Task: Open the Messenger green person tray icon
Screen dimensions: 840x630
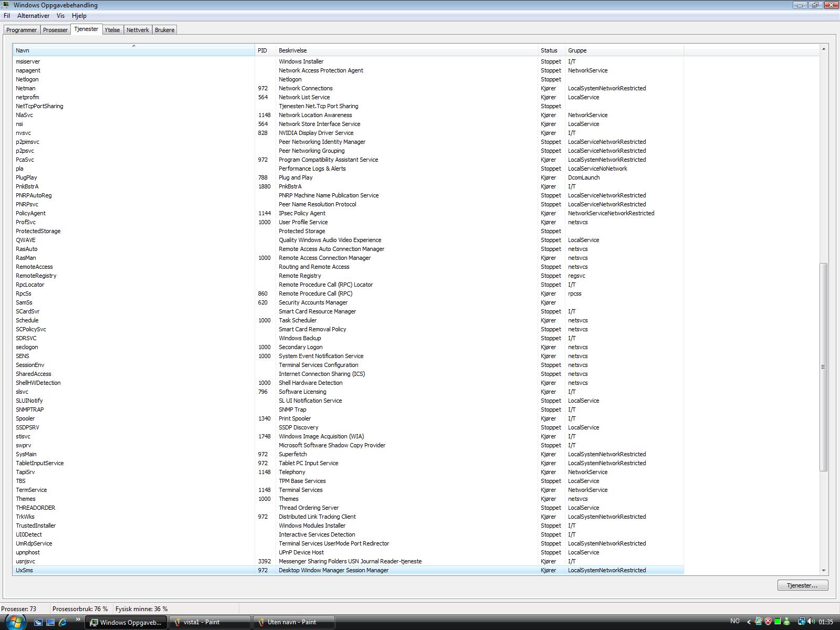Action: [x=787, y=622]
